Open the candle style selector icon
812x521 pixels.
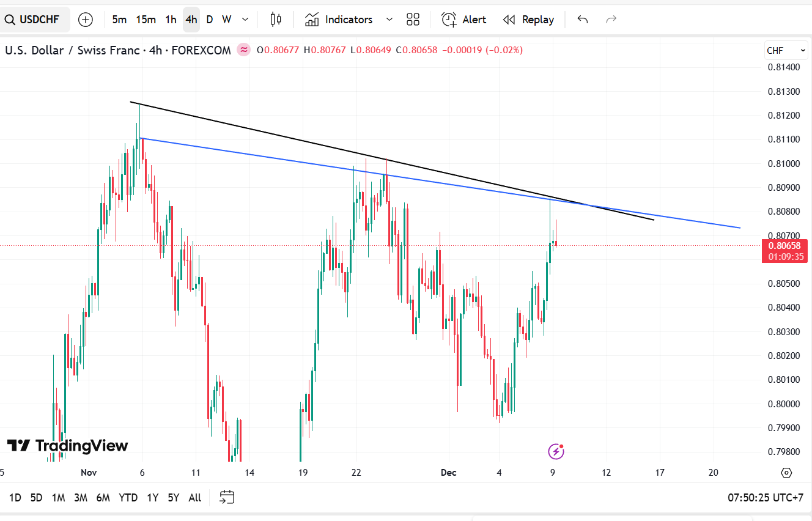click(275, 19)
